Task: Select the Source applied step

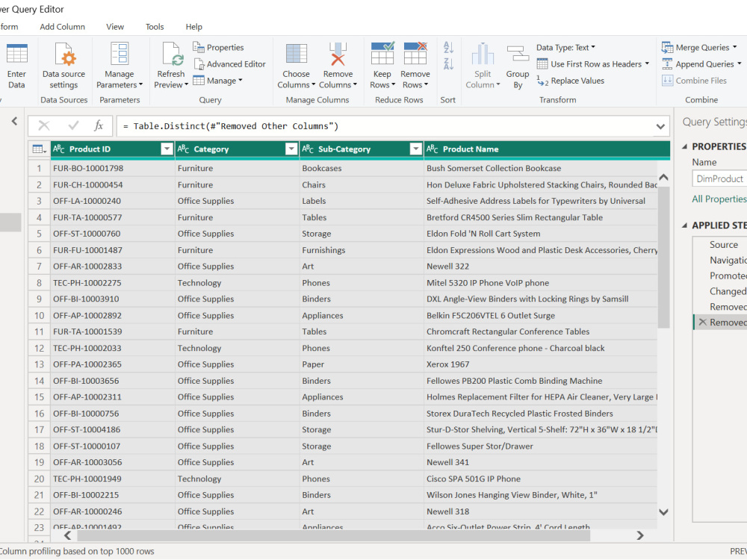Action: (x=723, y=245)
